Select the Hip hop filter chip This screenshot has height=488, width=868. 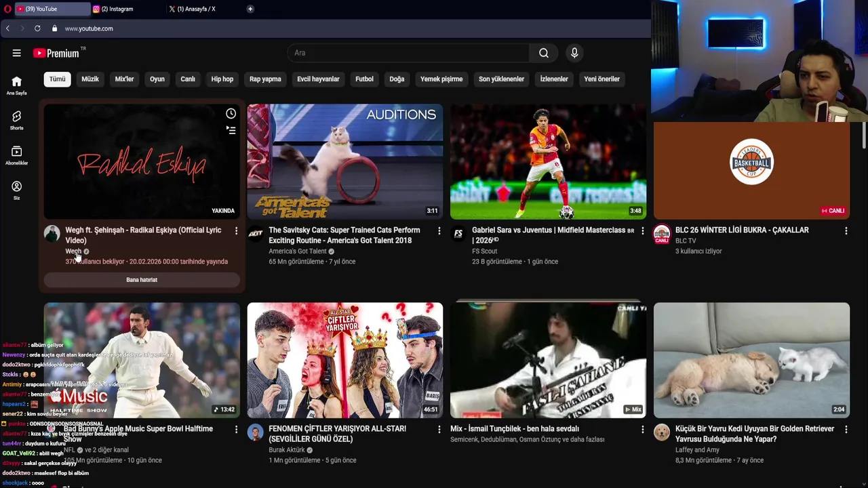point(222,79)
